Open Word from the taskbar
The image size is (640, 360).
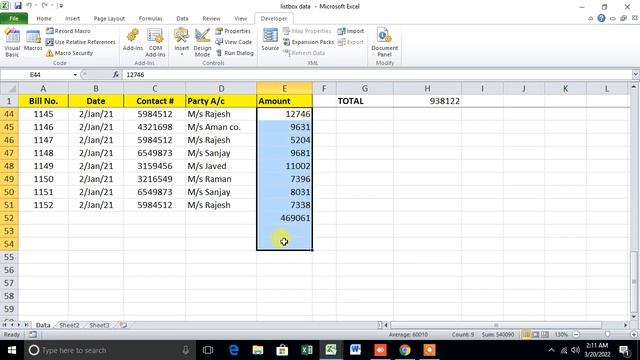[x=355, y=350]
